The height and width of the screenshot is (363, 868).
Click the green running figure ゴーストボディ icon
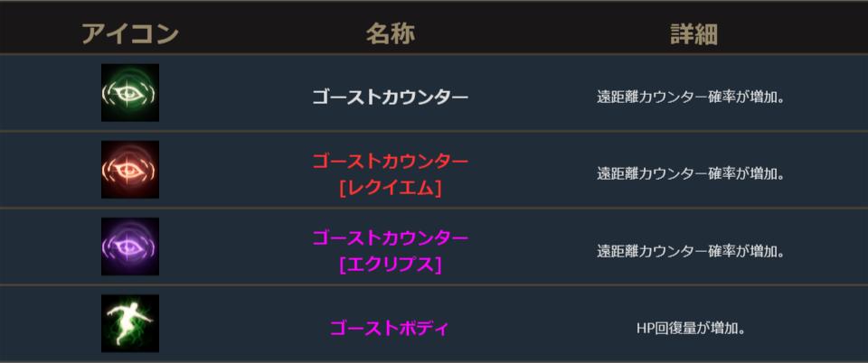[x=130, y=323]
